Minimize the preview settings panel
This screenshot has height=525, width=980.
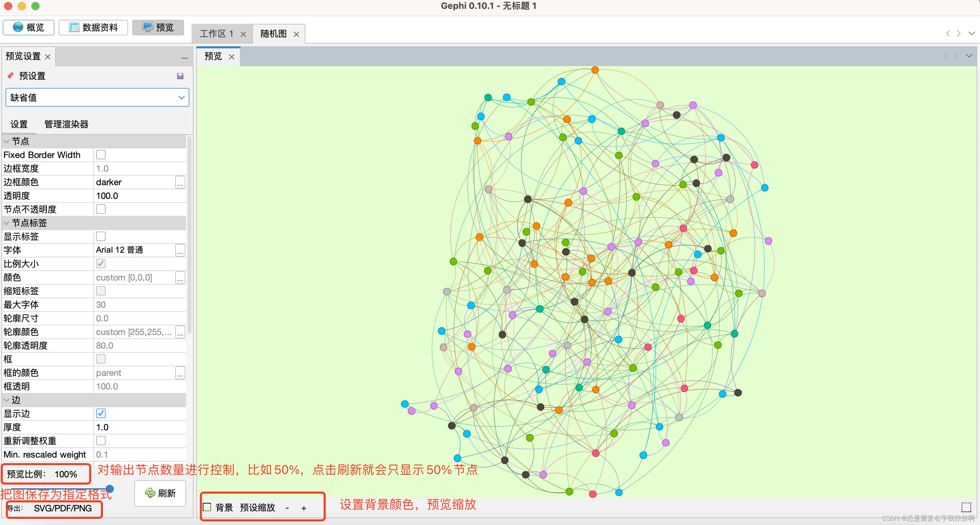[x=184, y=58]
